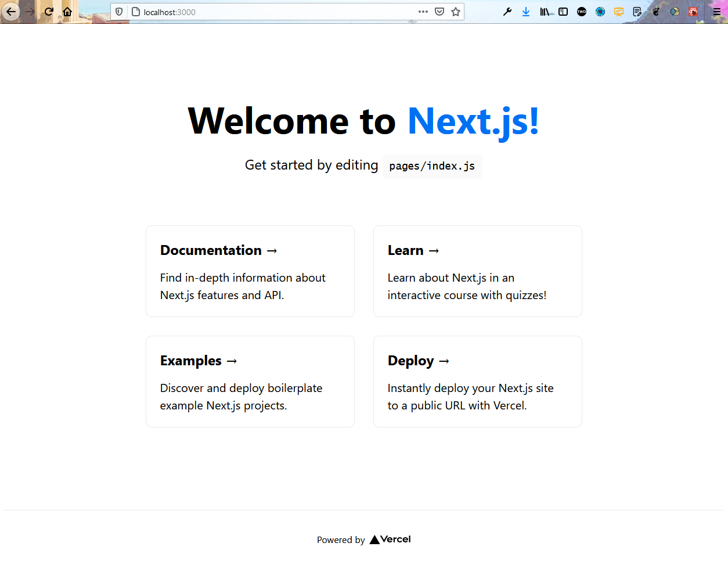Image resolution: width=728 pixels, height=561 pixels.
Task: Click the blue globe extension icon
Action: 600,12
